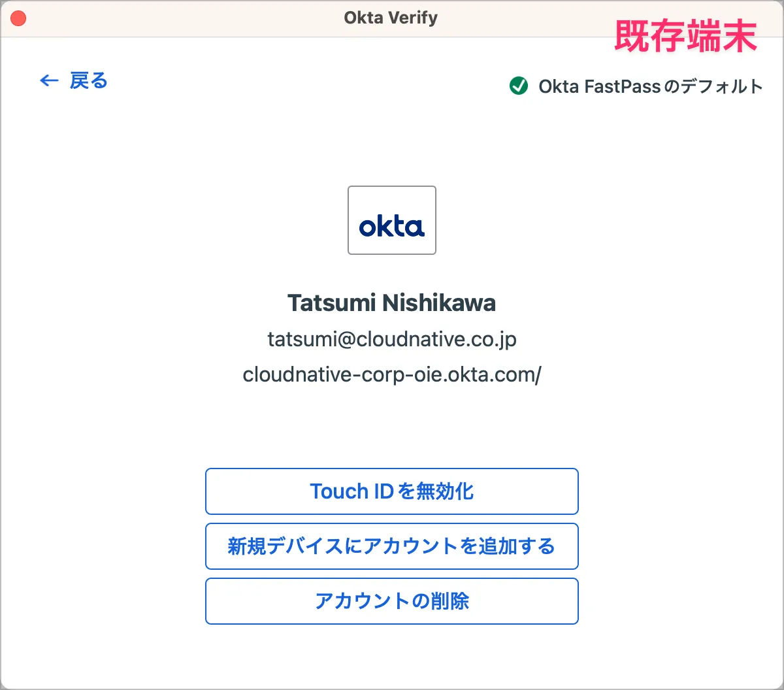Click the okta logo tile
784x690 pixels.
point(392,220)
